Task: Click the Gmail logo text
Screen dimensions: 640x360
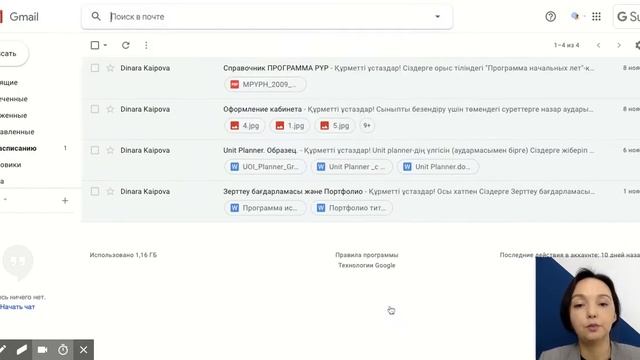Action: [x=24, y=17]
